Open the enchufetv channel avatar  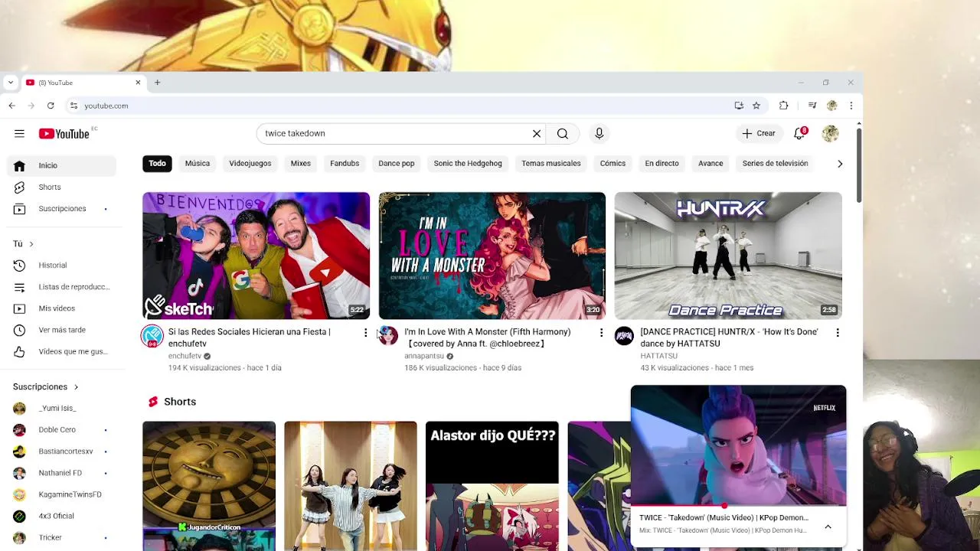[x=152, y=336]
